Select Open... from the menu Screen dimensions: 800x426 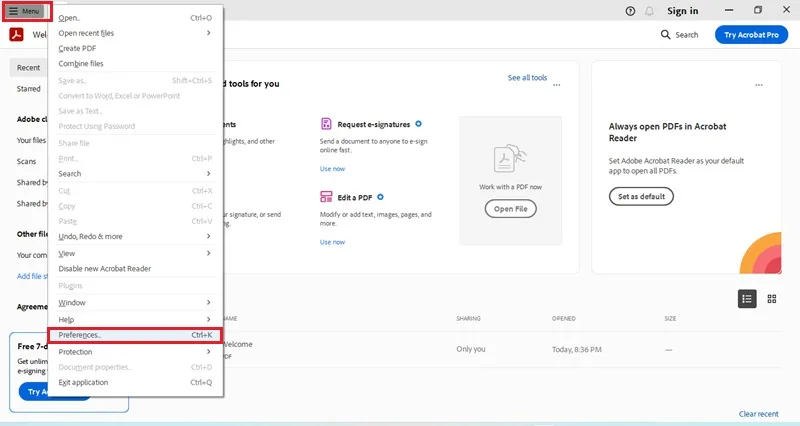(135, 18)
